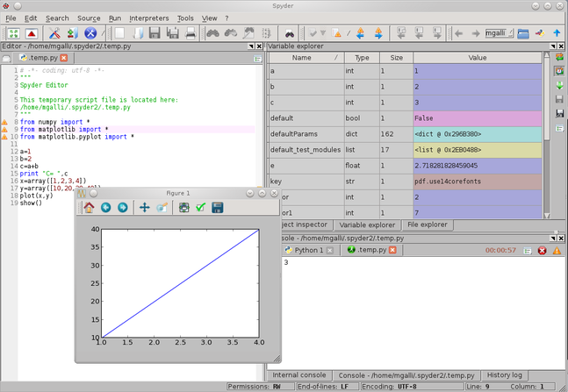Click Forward arrow in Figure 1 toolbar
568x392 pixels.
(122, 208)
